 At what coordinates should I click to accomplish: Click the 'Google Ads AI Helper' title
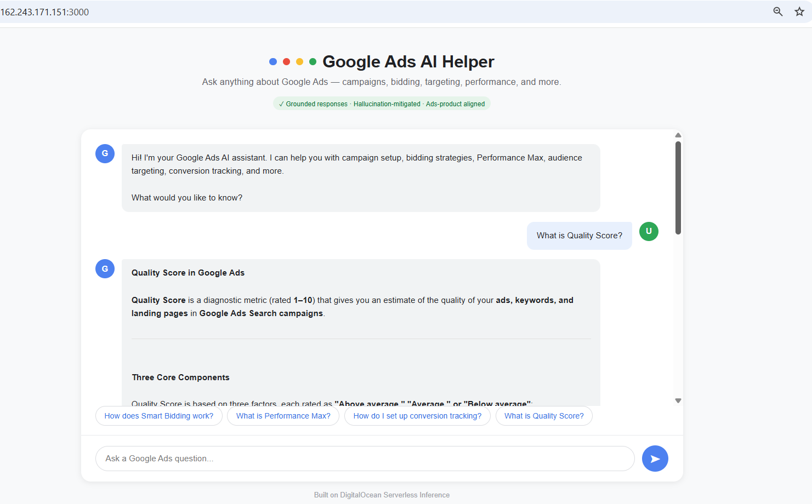tap(408, 61)
